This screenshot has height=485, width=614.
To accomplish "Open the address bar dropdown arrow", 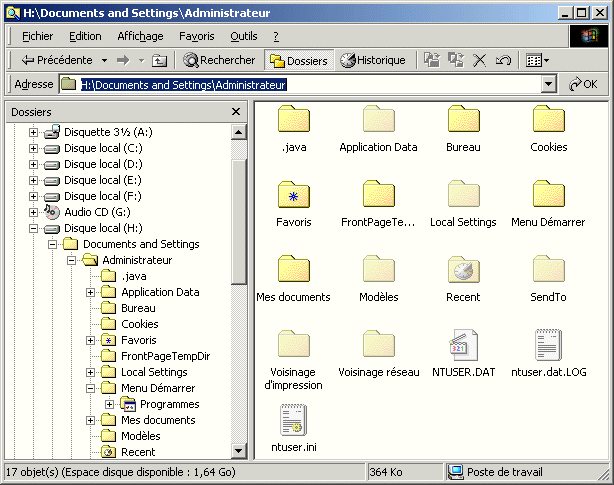I will tap(548, 85).
